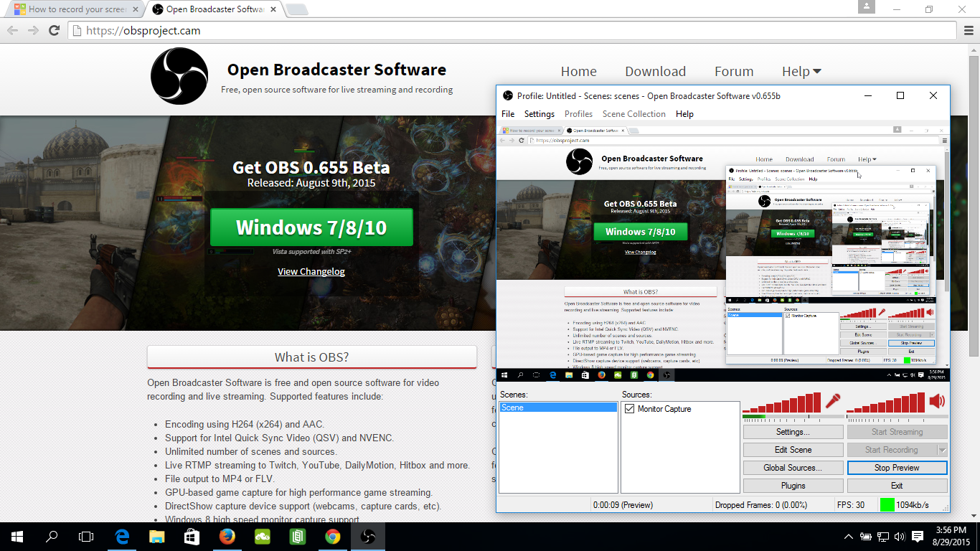Show hidden system tray icons chevron
Screen dimensions: 980x551
(849, 536)
